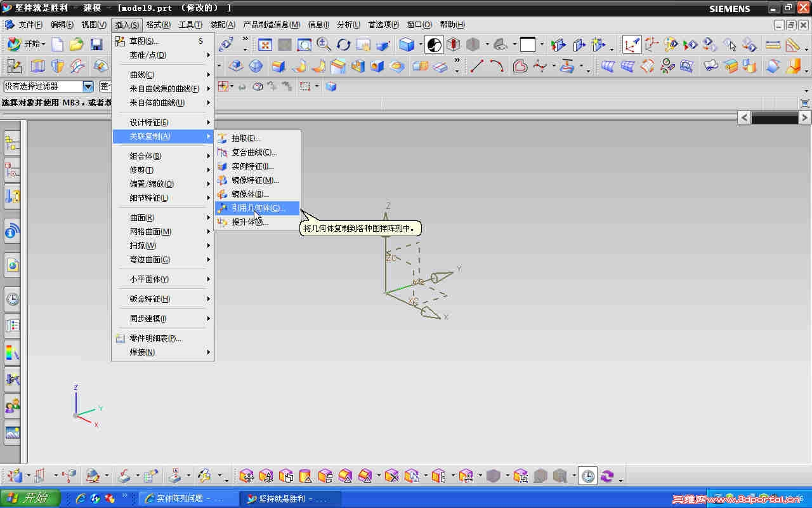Expand the 设计特征(E) submenu
The width and height of the screenshot is (812, 508).
(x=163, y=123)
